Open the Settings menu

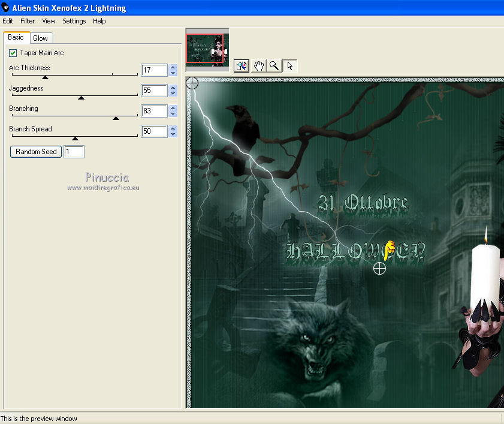[74, 21]
